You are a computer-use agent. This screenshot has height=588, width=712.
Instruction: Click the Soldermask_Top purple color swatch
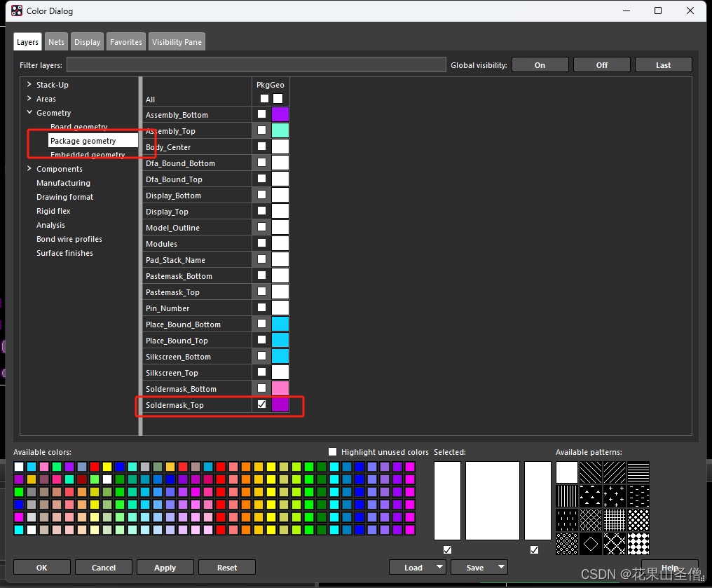(x=280, y=404)
